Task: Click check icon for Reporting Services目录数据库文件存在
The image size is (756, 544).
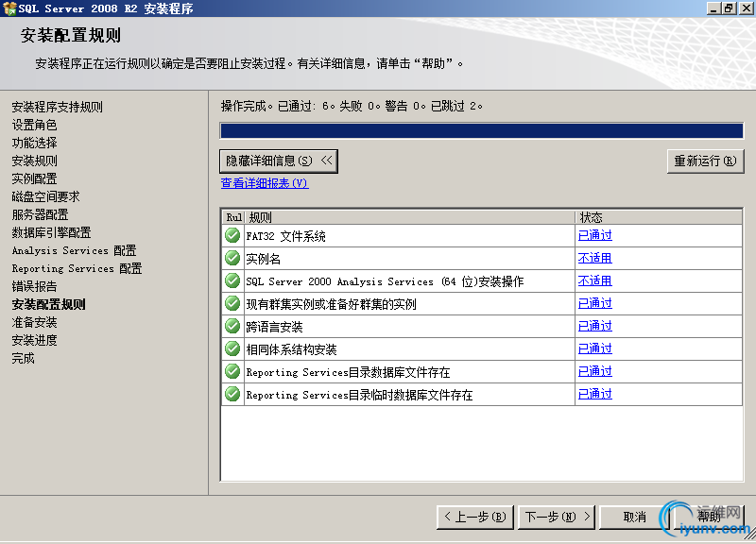Action: click(x=232, y=371)
